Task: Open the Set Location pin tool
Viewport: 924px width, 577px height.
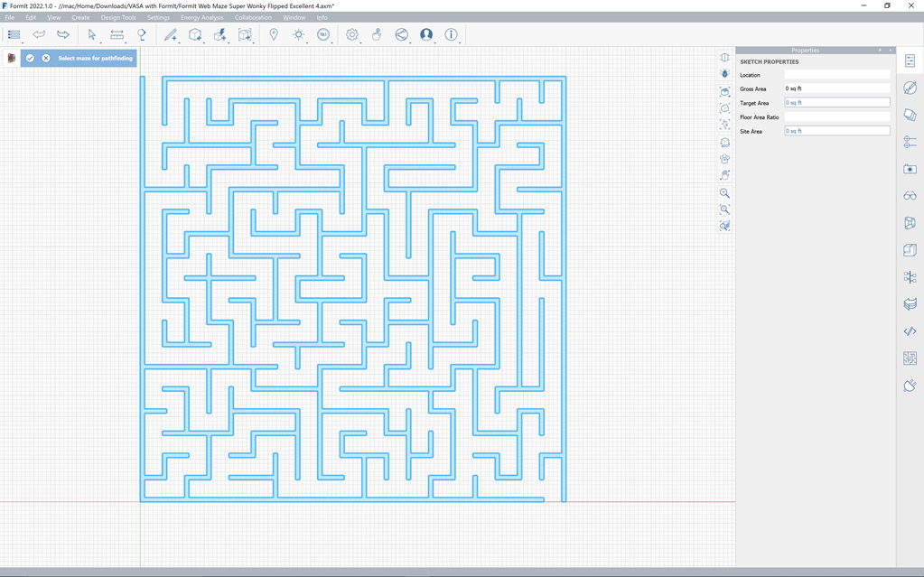Action: point(274,34)
